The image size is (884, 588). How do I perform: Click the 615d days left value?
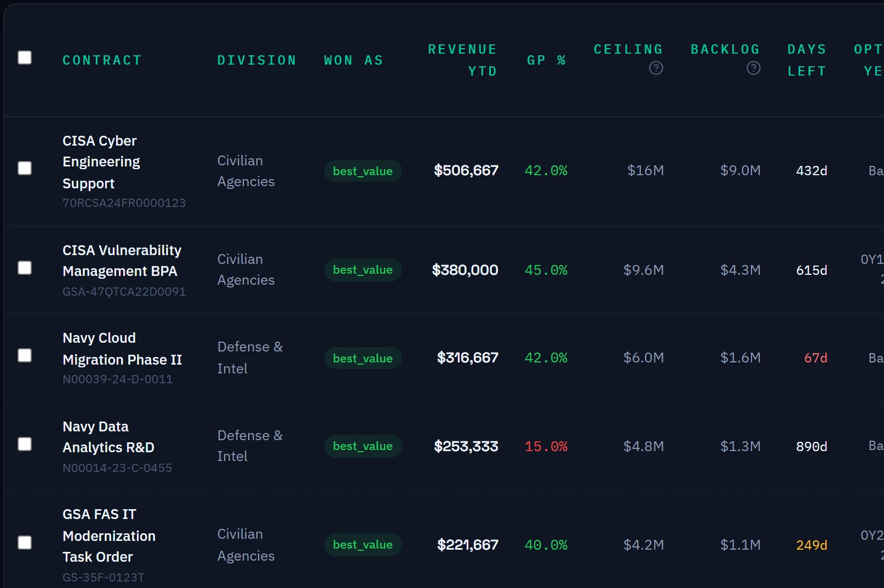tap(811, 270)
